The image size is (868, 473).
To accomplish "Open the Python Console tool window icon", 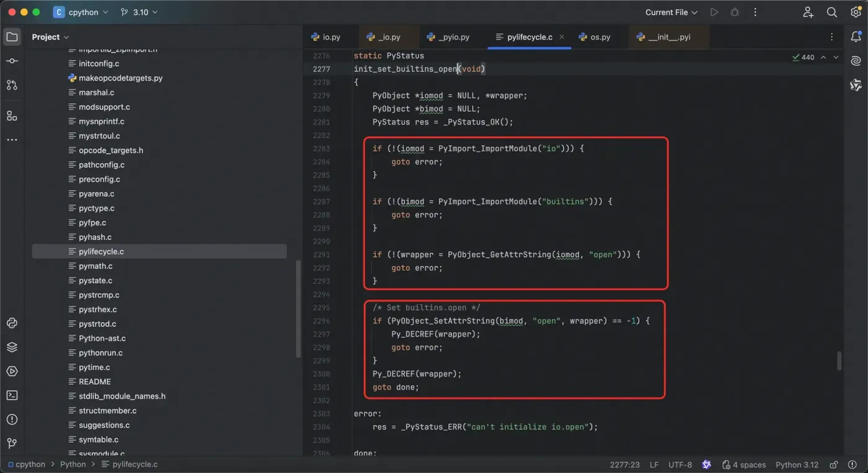I will click(x=12, y=323).
